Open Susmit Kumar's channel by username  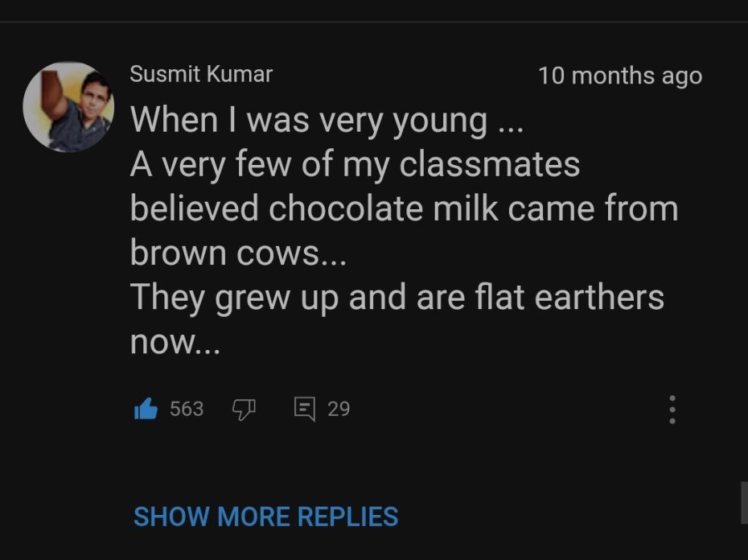pyautogui.click(x=201, y=75)
